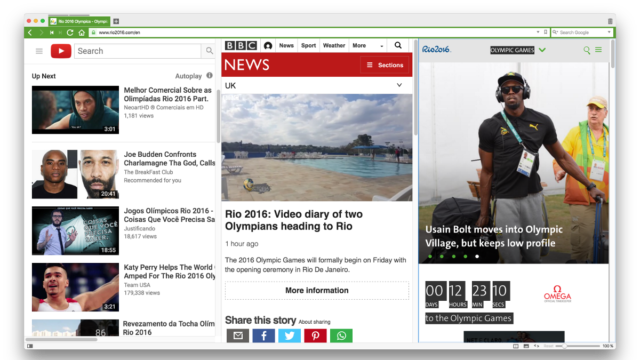
Task: Click the YouTube logo icon
Action: point(61,51)
